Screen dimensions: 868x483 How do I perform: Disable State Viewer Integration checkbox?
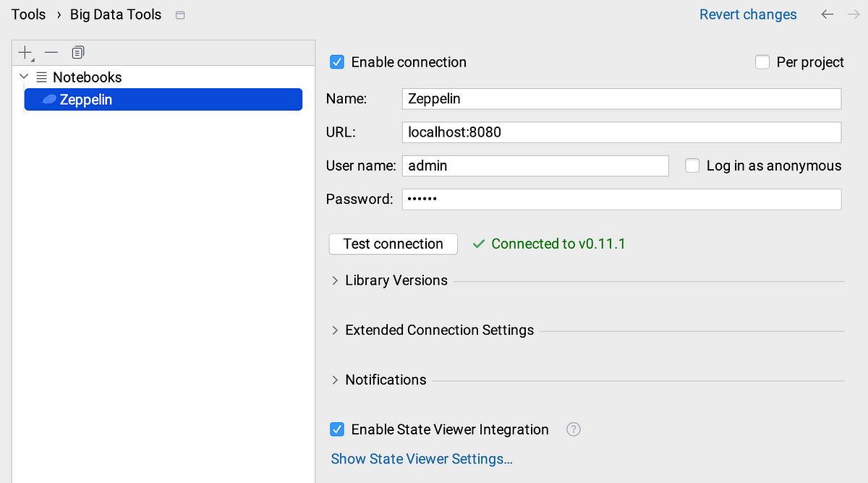point(337,429)
